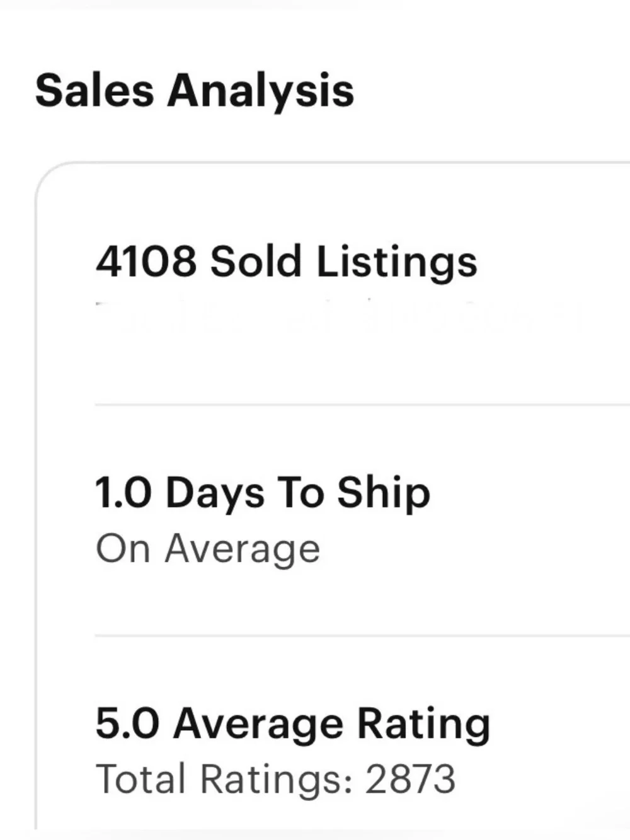Viewport: 630px width, 840px height.
Task: Click the divider above 5.0 Average Rating
Action: tap(362, 636)
